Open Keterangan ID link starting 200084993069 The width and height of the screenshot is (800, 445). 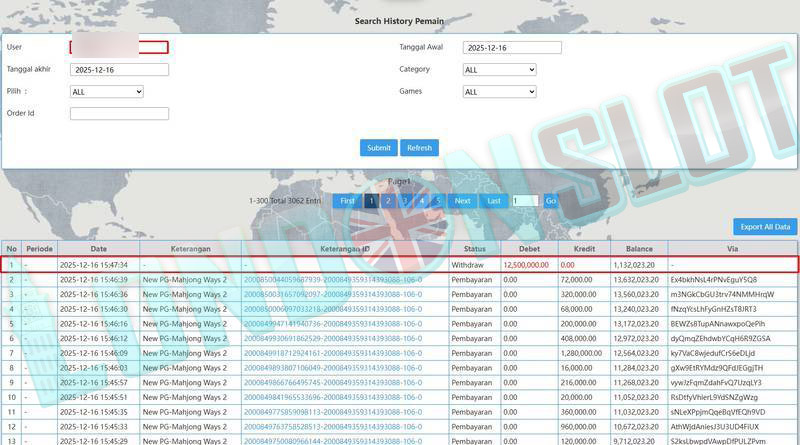tap(333, 338)
